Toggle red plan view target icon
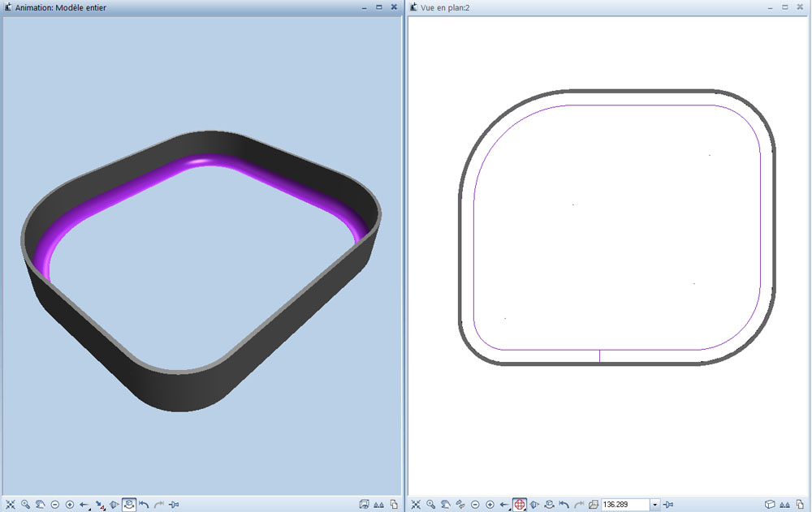The width and height of the screenshot is (812, 512). (x=520, y=504)
